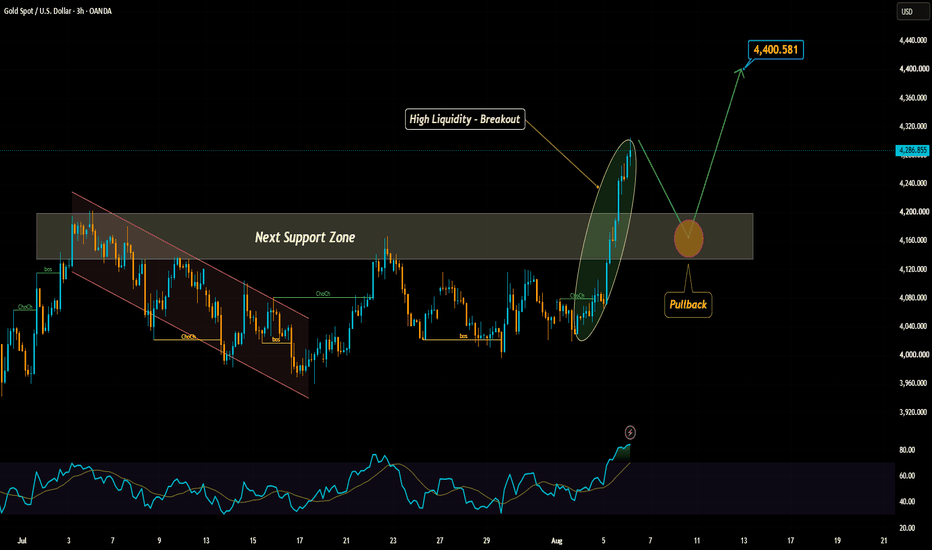
Task: Select the Next Support Zone text
Action: point(305,237)
